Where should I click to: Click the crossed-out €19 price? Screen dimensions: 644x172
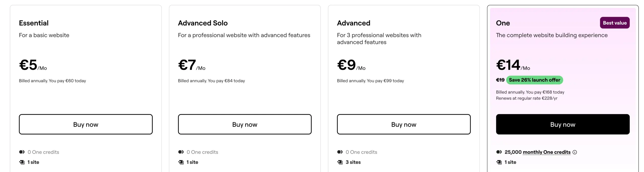(500, 80)
